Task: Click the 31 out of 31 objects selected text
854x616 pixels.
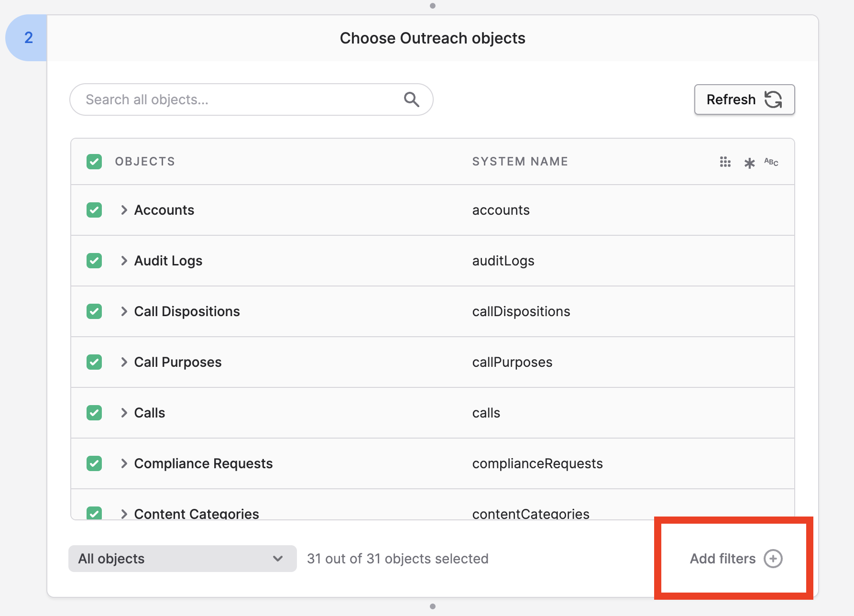Action: [398, 559]
